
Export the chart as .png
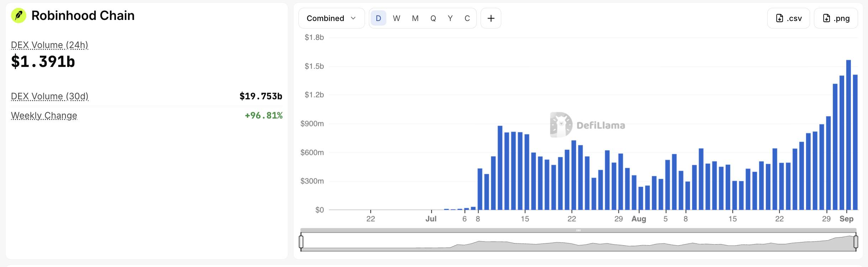pos(836,18)
